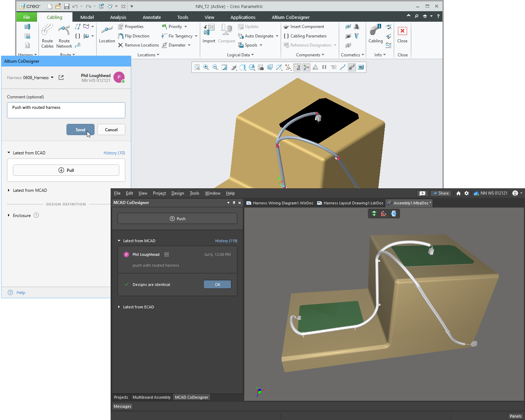Toggle thick cable display in graphics toolbar
The width and height of the screenshot is (525, 420).
pyautogui.click(x=352, y=67)
